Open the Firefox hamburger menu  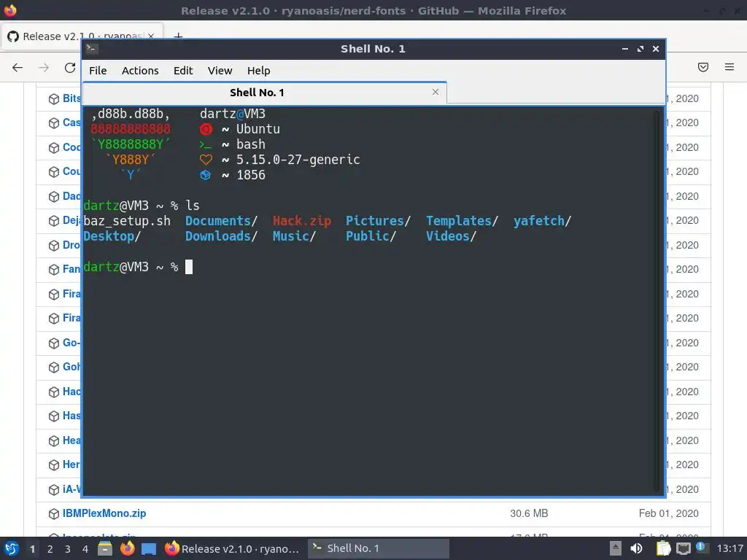[x=729, y=67]
